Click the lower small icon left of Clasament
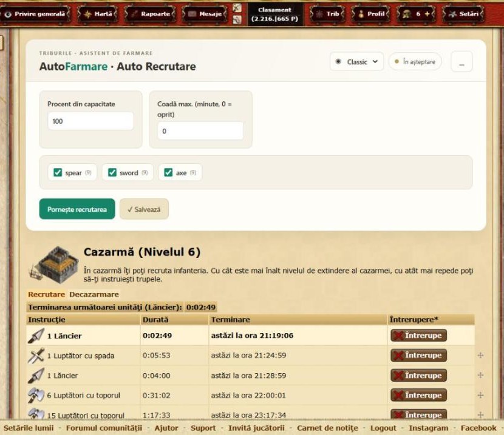 pos(237,19)
